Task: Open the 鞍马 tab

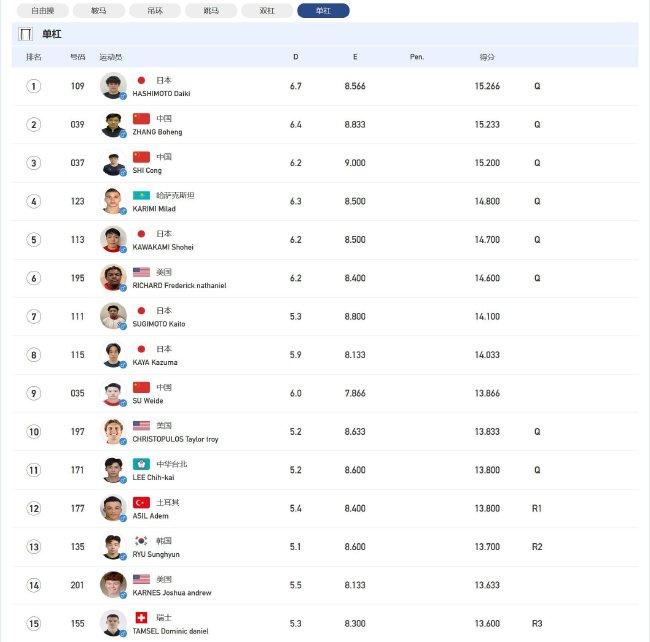Action: tap(99, 10)
